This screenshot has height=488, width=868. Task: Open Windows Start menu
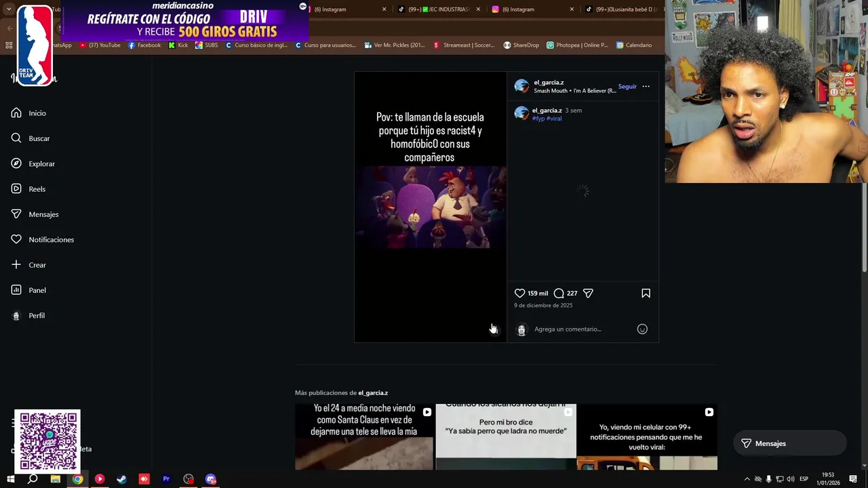pyautogui.click(x=11, y=479)
